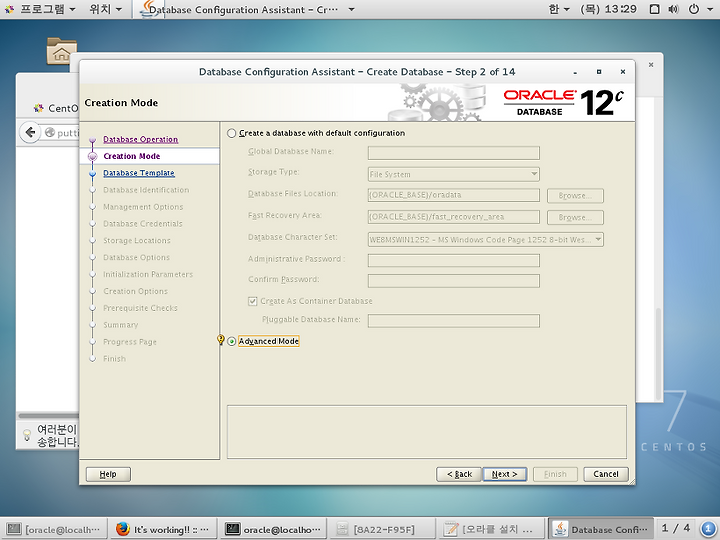This screenshot has width=720, height=540.
Task: Open the 한 input method menu
Action: 559,9
